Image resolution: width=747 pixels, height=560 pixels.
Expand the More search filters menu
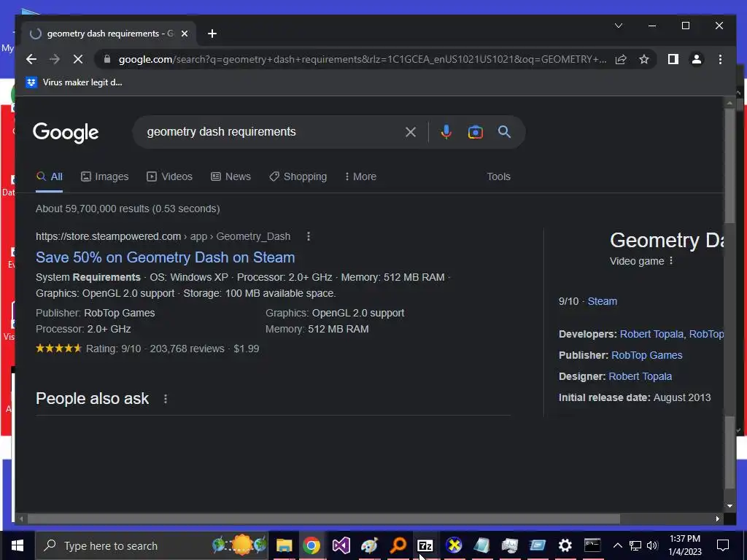click(360, 176)
